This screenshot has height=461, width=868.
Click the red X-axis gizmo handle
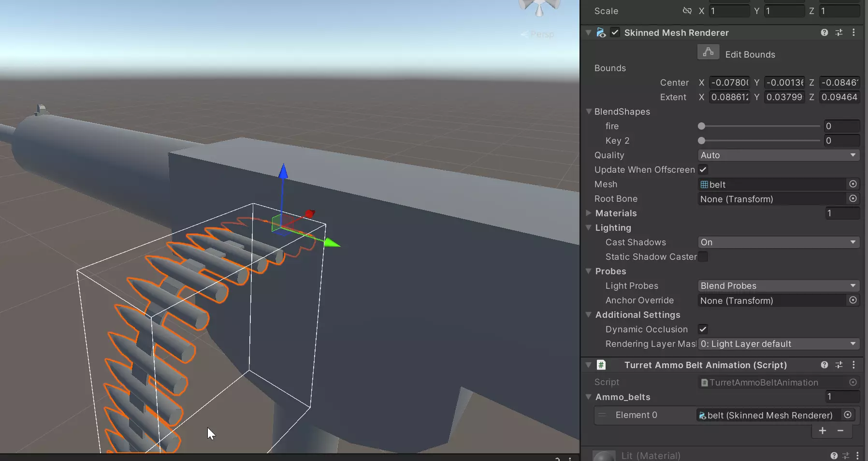tap(310, 213)
